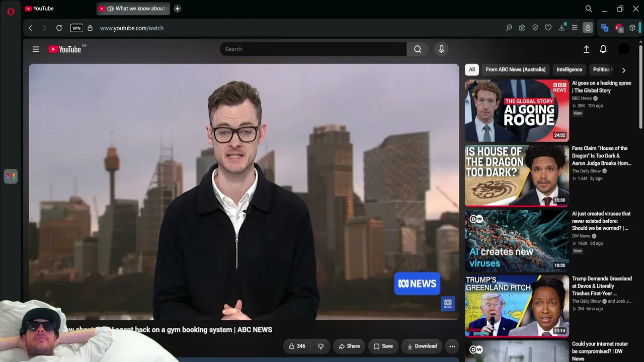Open the privacy protection shield
The height and width of the screenshot is (362, 644).
535,28
